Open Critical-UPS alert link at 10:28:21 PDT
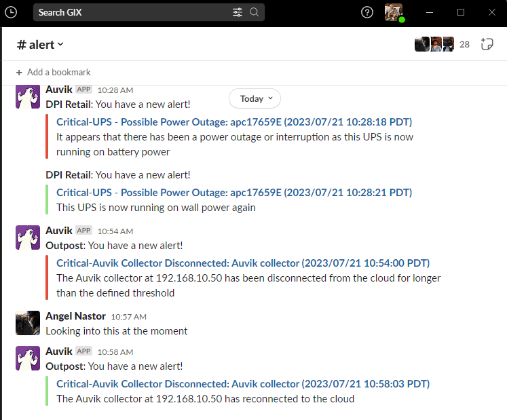This screenshot has height=420, width=507. tap(234, 193)
